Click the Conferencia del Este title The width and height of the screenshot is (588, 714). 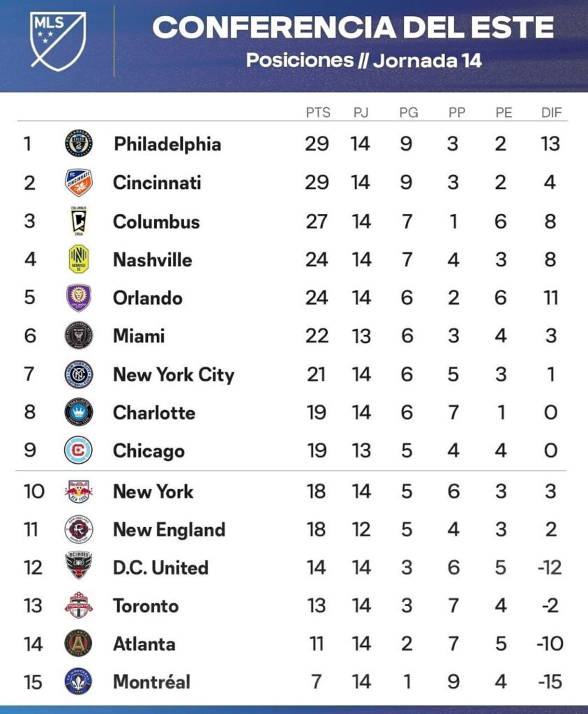(353, 27)
